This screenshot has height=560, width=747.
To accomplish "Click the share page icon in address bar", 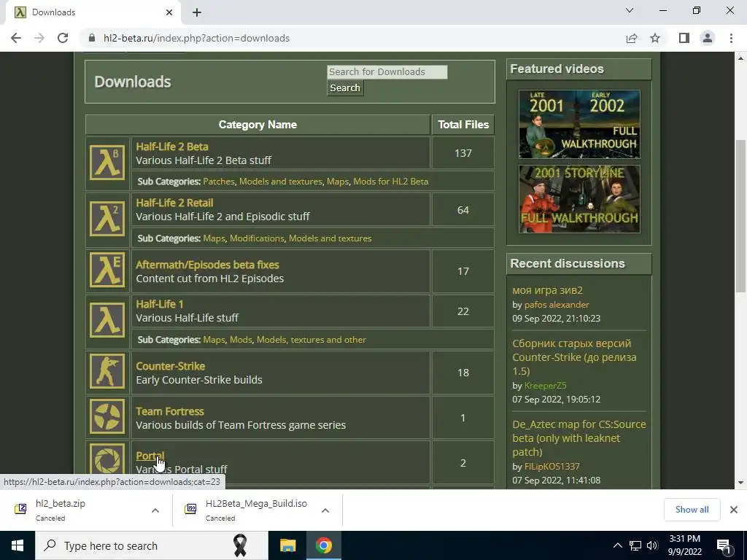I will tap(632, 38).
